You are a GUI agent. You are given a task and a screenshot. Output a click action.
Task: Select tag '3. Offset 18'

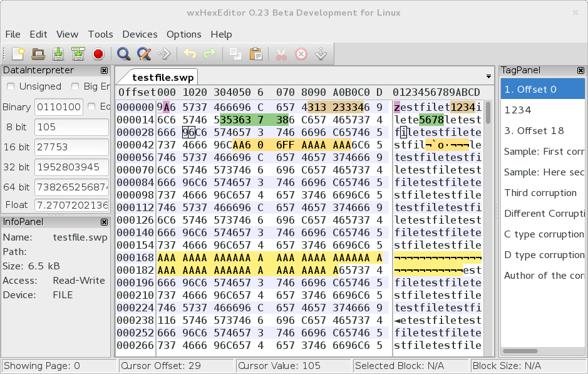point(542,130)
